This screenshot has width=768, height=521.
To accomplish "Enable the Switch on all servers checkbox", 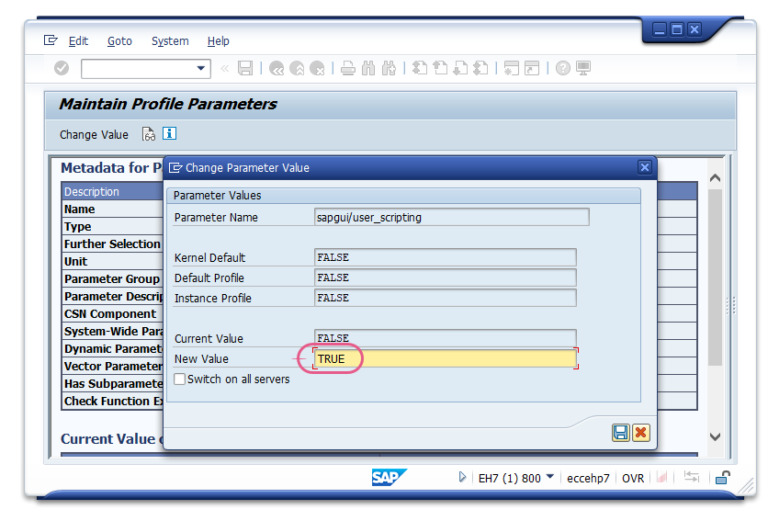I will tap(180, 379).
